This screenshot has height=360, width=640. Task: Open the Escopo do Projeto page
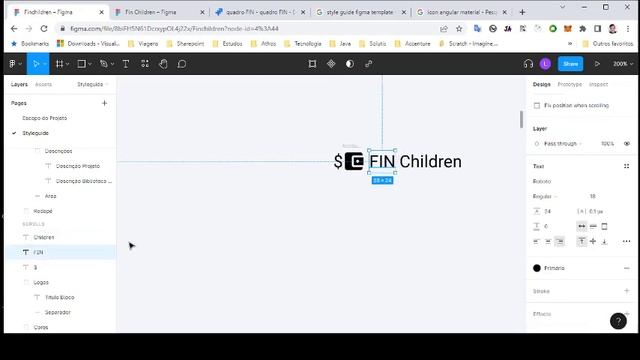(x=44, y=118)
